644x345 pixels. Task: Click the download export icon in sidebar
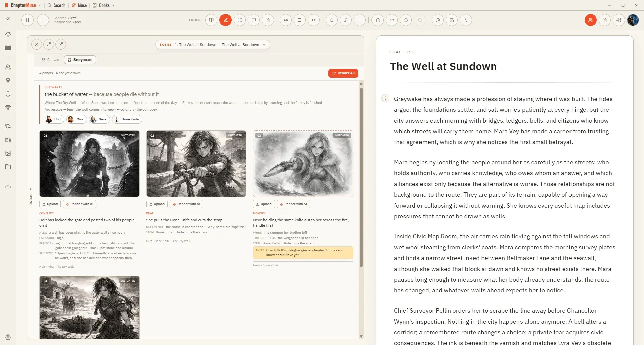(8, 186)
